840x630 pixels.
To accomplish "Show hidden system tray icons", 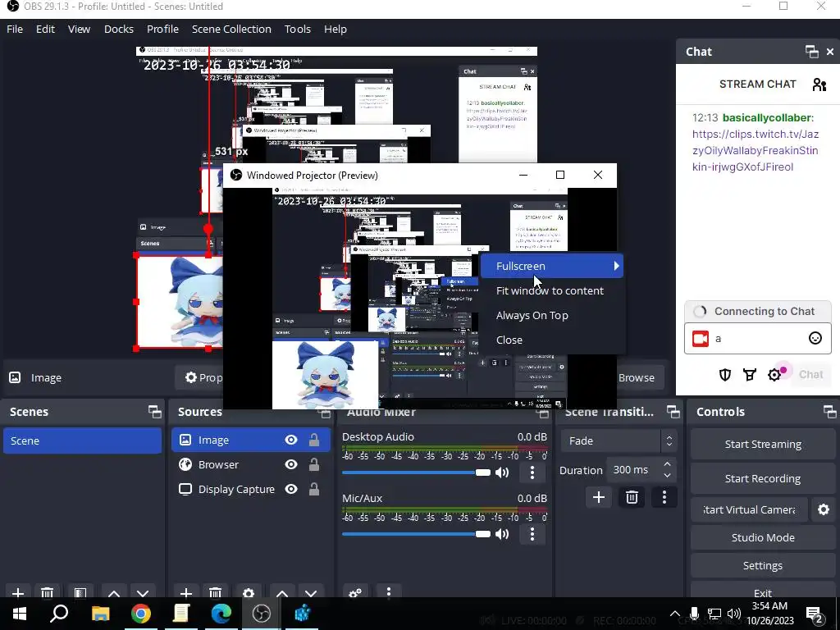I will click(x=674, y=614).
